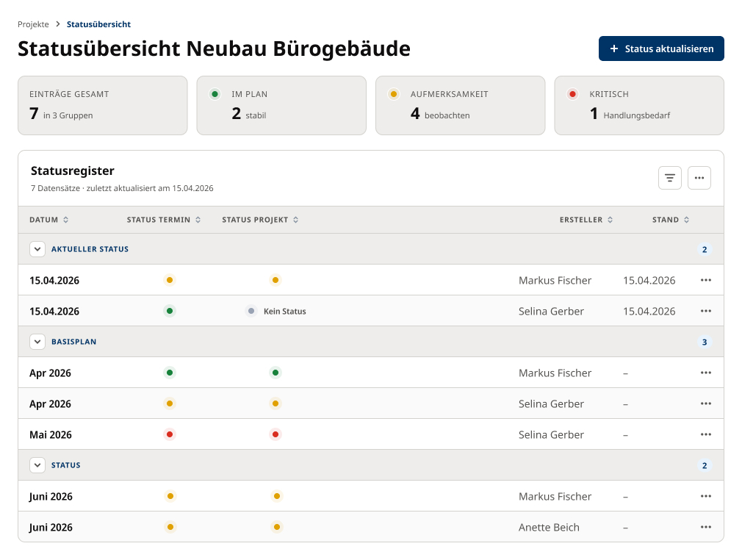Open row menu for Markus Fischer Apr 2026
This screenshot has width=742, height=560.
tap(705, 373)
